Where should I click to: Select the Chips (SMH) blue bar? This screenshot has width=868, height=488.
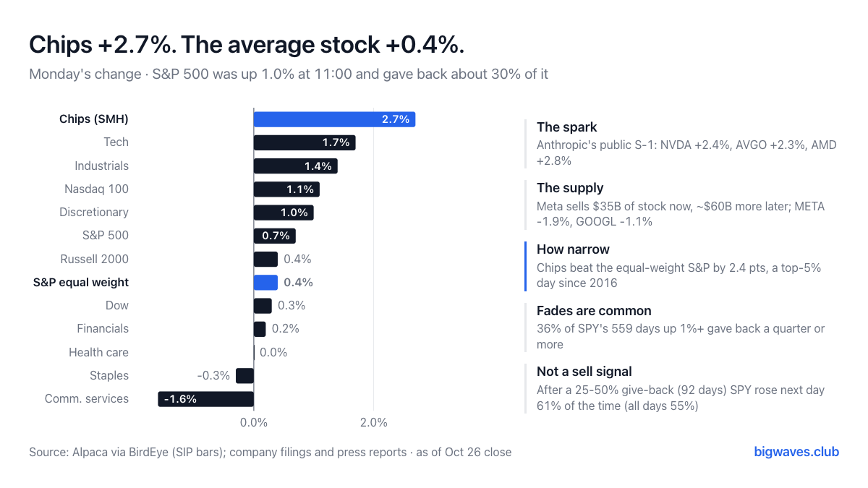coord(334,119)
